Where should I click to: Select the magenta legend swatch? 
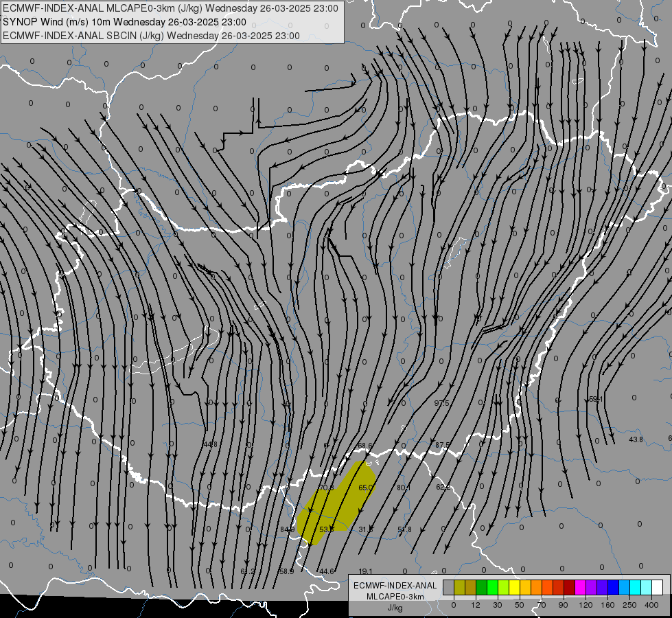coord(581,587)
